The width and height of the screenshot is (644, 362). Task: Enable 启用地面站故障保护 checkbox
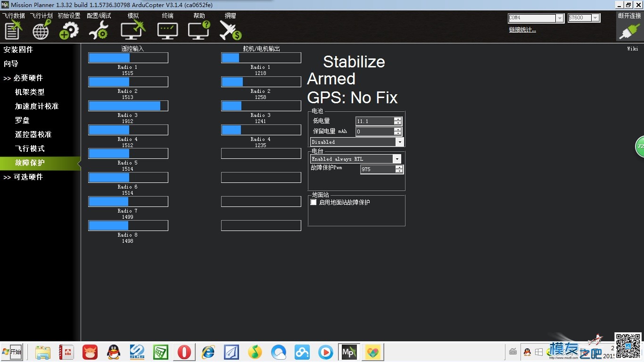coord(314,202)
